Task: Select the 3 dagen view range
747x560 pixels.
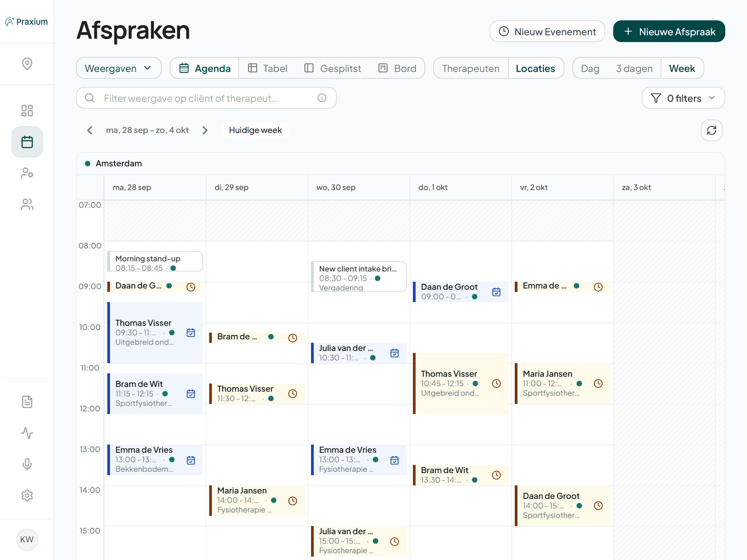Action: click(634, 68)
